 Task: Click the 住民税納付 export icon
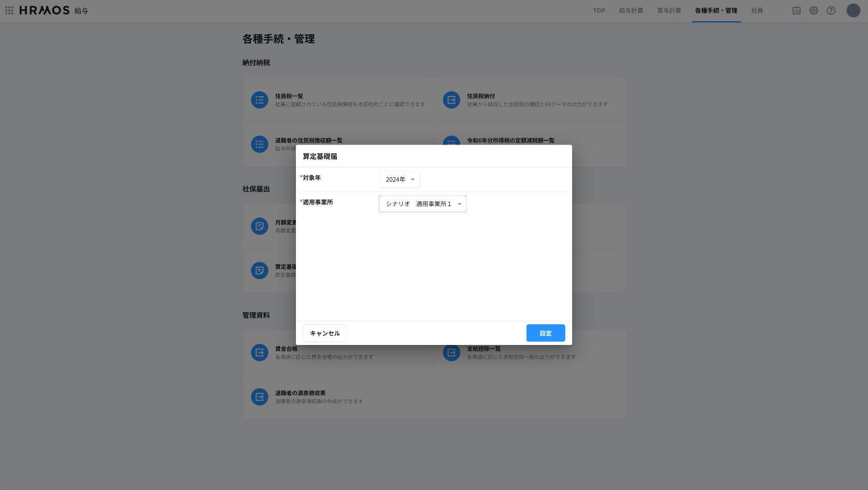(x=451, y=100)
